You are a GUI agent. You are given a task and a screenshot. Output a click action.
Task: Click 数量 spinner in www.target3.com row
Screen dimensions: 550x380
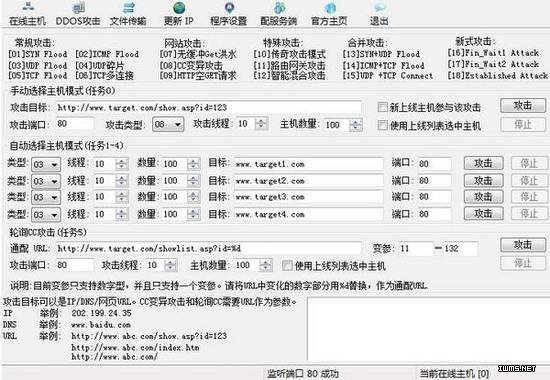click(x=193, y=197)
